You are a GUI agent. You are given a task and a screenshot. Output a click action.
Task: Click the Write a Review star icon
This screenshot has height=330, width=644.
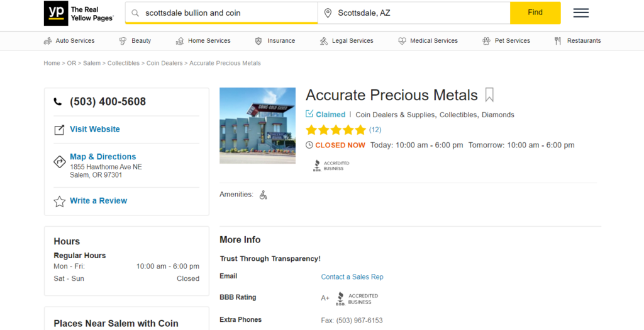click(60, 202)
